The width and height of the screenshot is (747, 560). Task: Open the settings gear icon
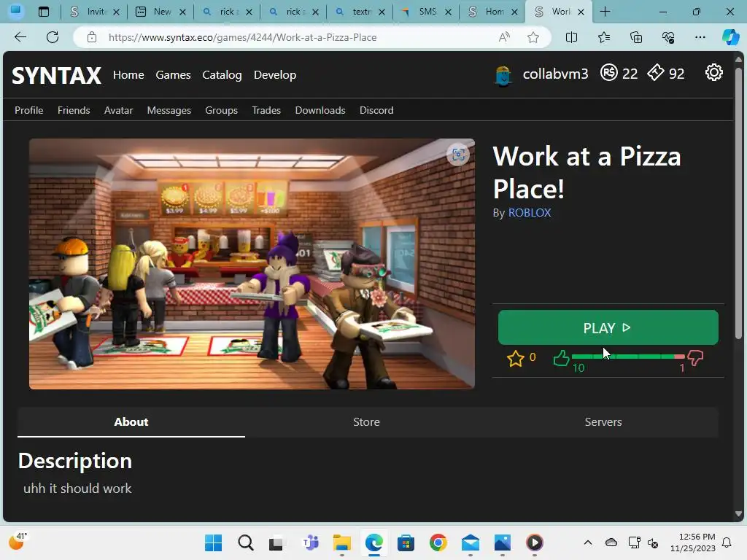point(713,73)
